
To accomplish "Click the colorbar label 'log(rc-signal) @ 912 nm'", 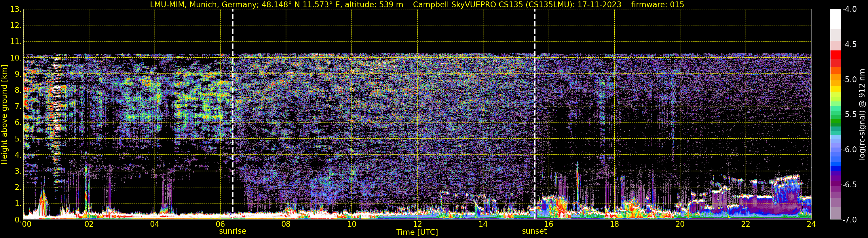I will click(x=862, y=114).
